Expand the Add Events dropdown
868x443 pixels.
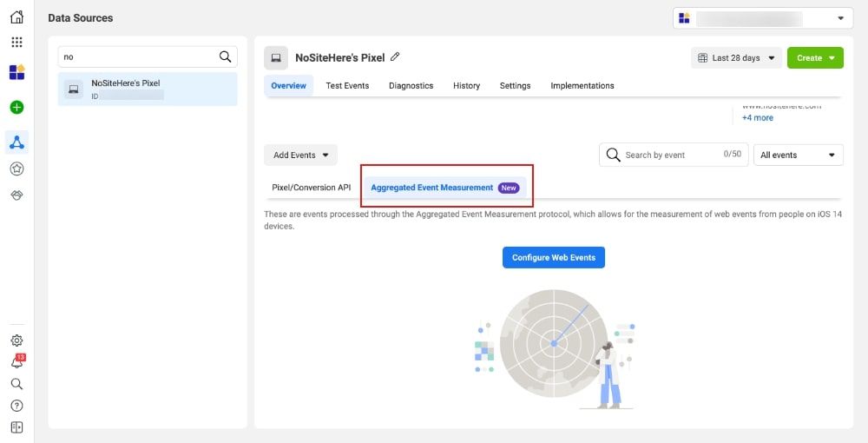coord(300,155)
